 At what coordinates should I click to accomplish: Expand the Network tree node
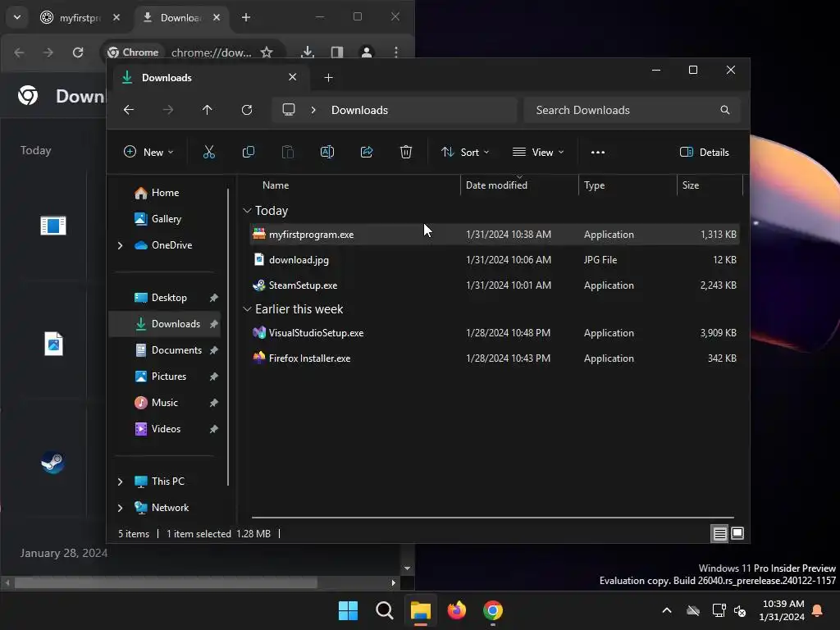120,508
